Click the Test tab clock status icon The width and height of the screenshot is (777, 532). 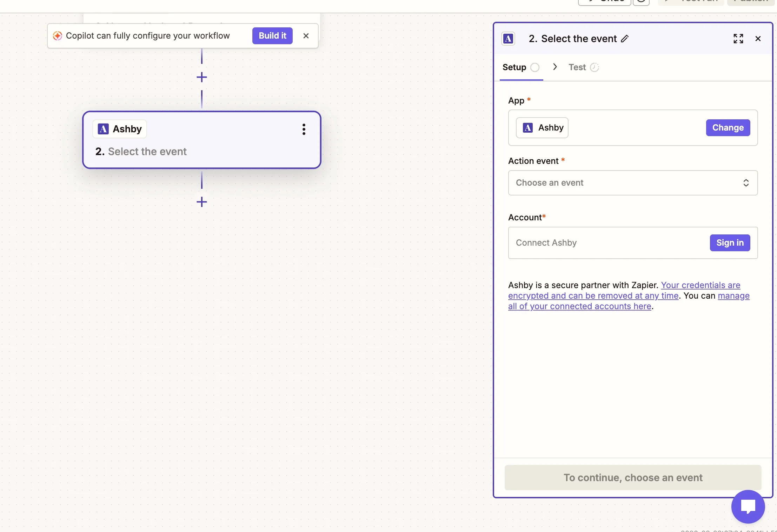595,67
